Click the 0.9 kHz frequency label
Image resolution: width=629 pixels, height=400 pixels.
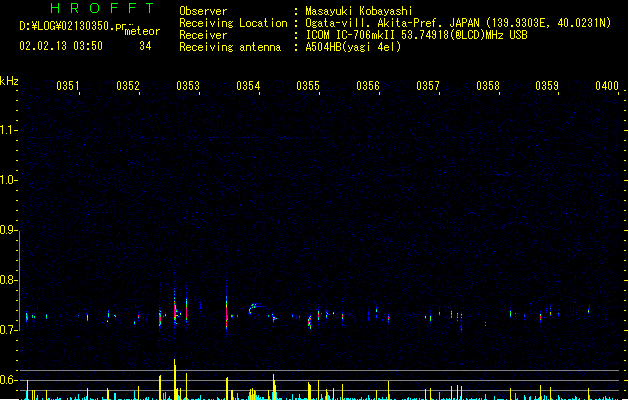(x=8, y=230)
